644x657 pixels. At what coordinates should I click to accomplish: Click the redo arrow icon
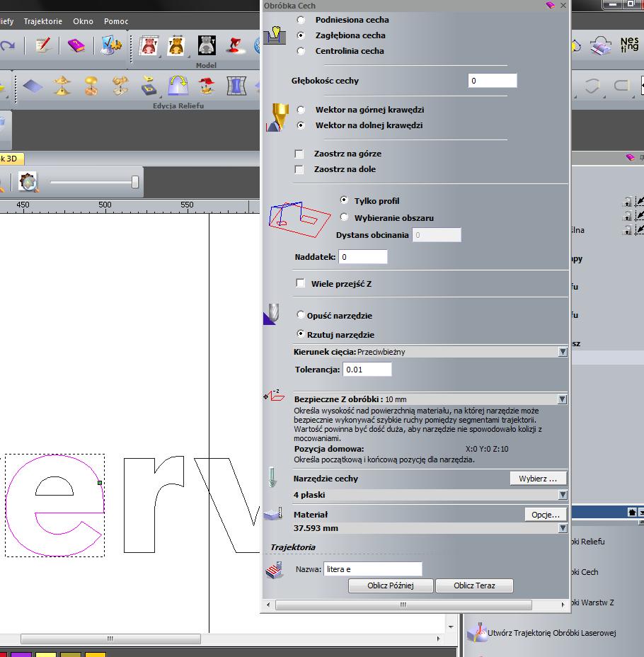click(x=8, y=45)
